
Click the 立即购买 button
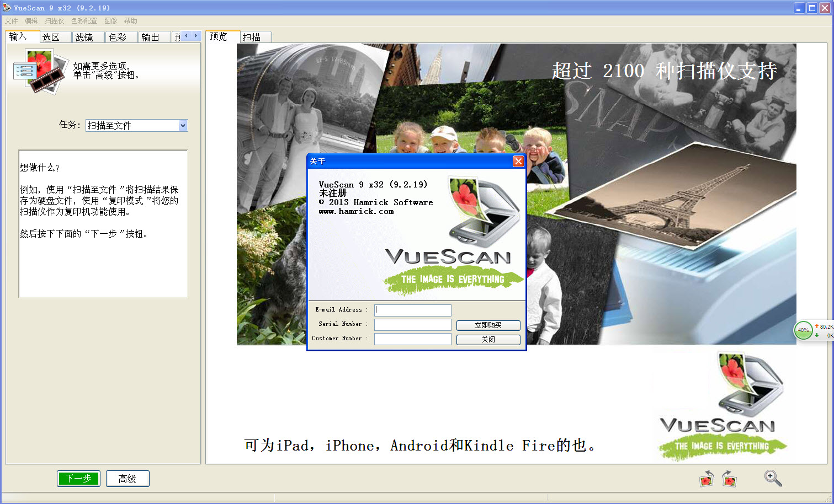pyautogui.click(x=488, y=325)
